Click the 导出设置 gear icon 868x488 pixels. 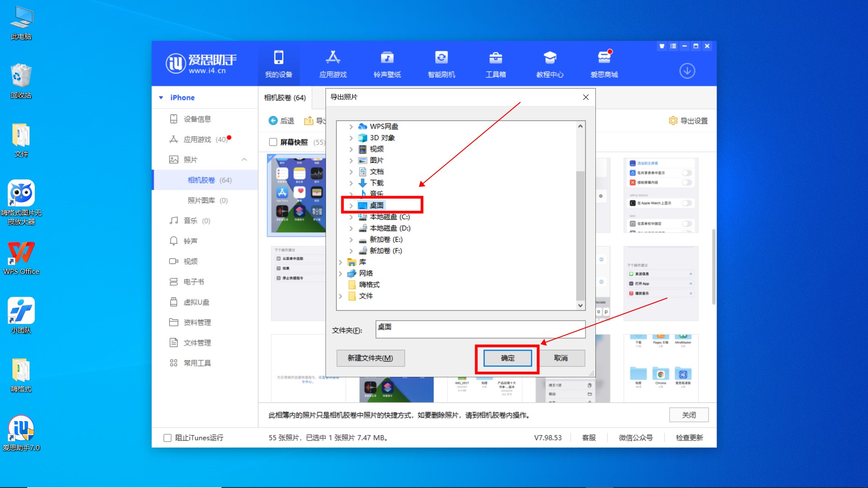click(673, 121)
